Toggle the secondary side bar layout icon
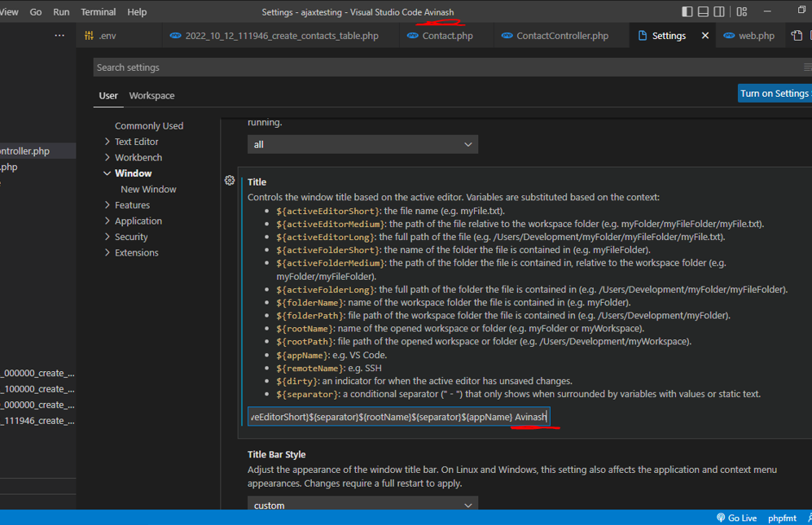Image resolution: width=812 pixels, height=525 pixels. [x=719, y=11]
